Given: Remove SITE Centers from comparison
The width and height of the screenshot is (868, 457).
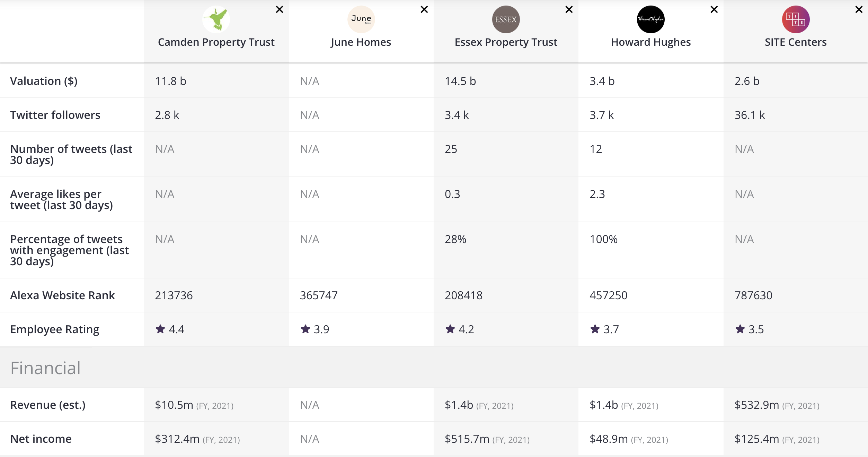Looking at the screenshot, I should coord(859,10).
